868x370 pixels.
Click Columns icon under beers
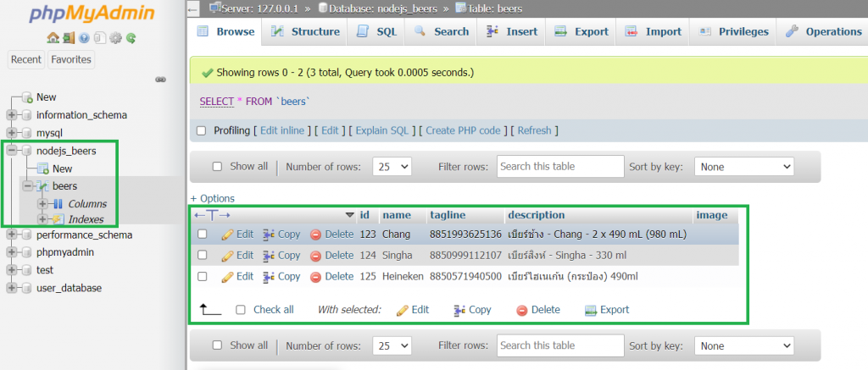click(x=59, y=204)
